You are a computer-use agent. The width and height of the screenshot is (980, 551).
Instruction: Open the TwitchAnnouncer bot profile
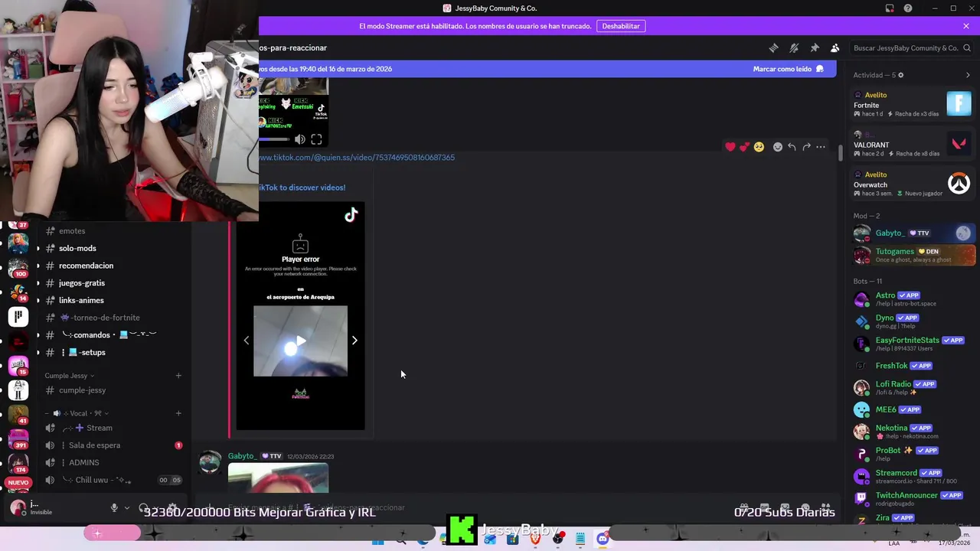[x=913, y=498]
